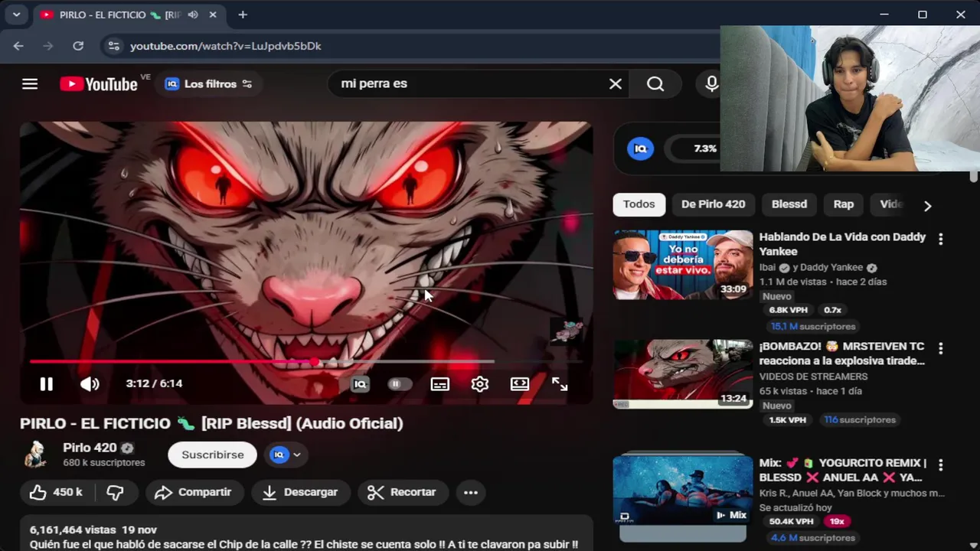The width and height of the screenshot is (980, 551).
Task: Open the YouTube hamburger guide menu
Action: [x=30, y=84]
